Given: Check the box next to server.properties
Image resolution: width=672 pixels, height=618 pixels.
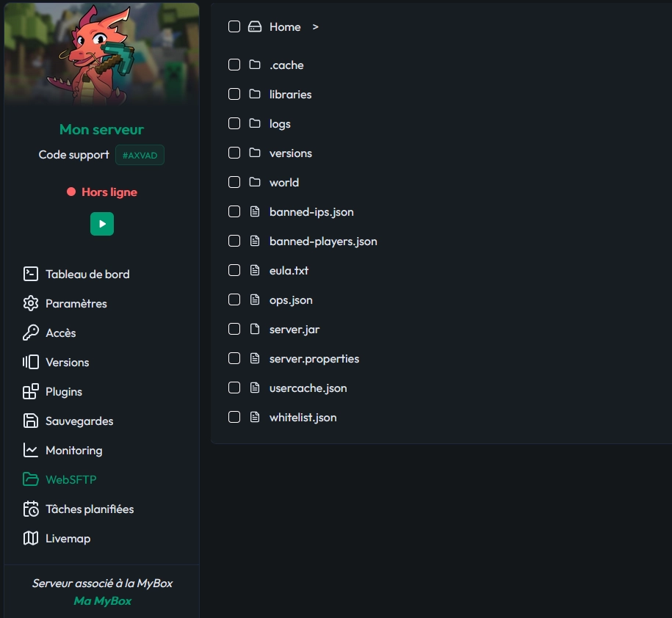Looking at the screenshot, I should click(234, 358).
